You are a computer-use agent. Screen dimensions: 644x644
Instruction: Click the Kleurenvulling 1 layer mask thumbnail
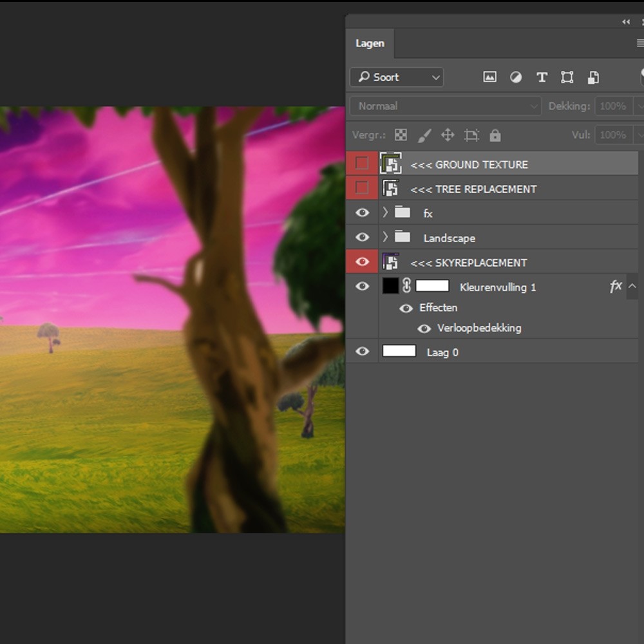point(432,286)
